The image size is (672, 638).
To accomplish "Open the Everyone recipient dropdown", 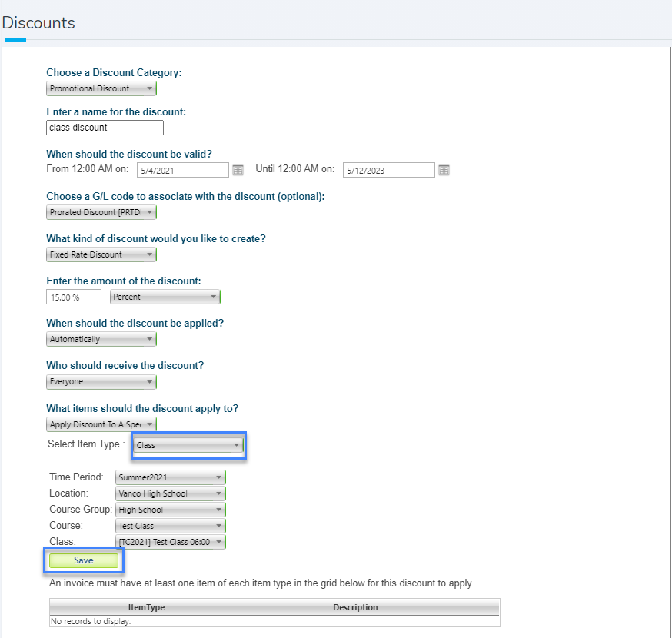I will click(x=101, y=382).
